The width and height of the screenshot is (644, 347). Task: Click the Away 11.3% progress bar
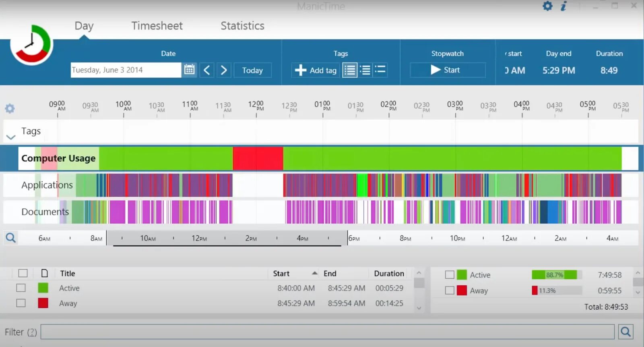pos(557,290)
